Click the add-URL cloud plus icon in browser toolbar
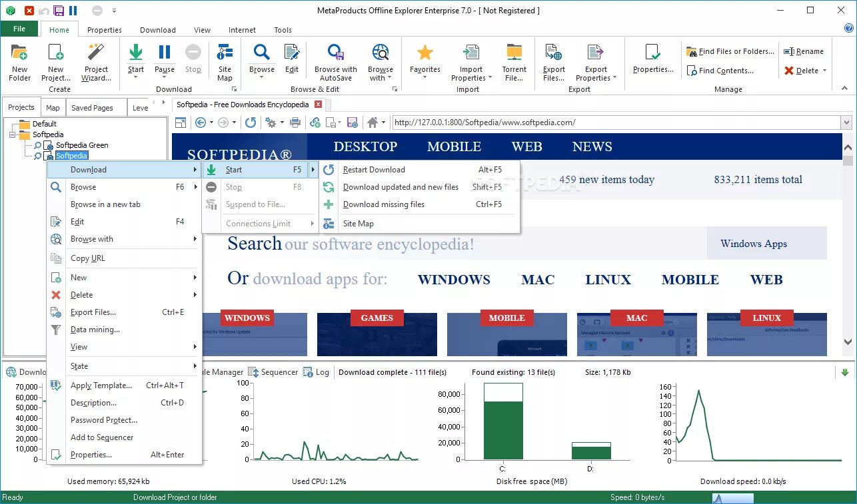The width and height of the screenshot is (857, 504). click(315, 123)
